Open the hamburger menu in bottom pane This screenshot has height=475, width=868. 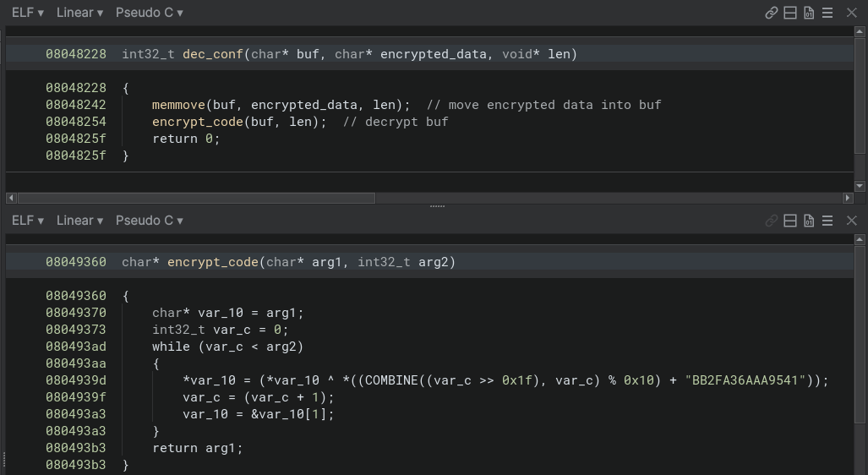click(827, 221)
